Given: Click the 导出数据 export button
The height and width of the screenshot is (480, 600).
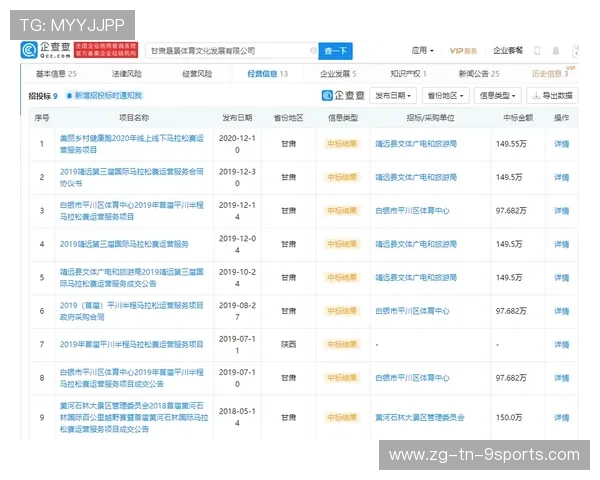Looking at the screenshot, I should click(552, 96).
